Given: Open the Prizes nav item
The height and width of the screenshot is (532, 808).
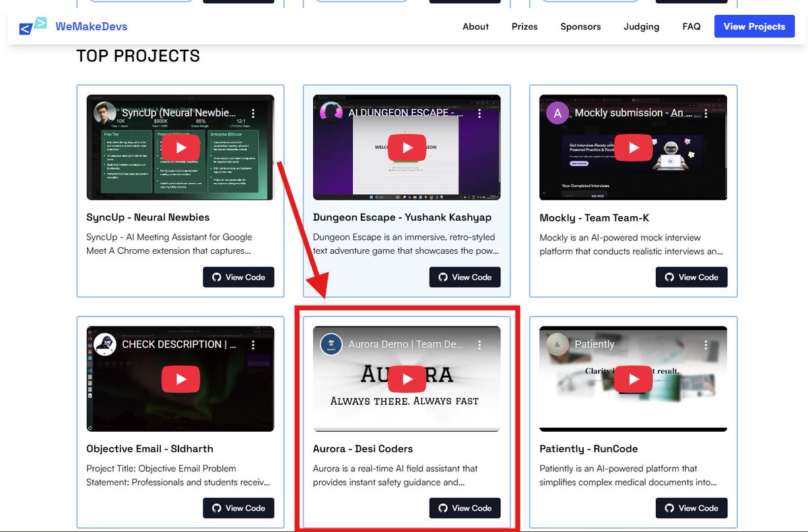Looking at the screenshot, I should 525,26.
